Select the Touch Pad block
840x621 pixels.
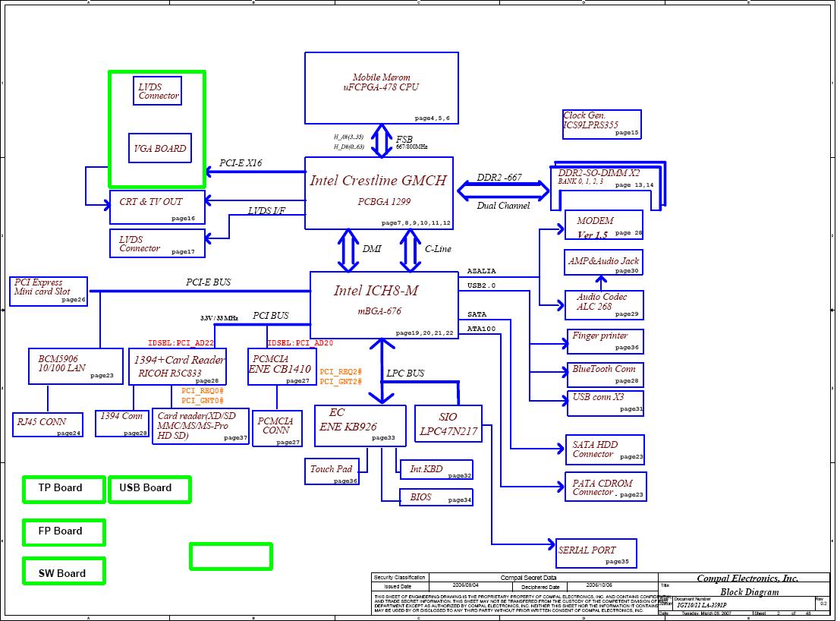332,471
